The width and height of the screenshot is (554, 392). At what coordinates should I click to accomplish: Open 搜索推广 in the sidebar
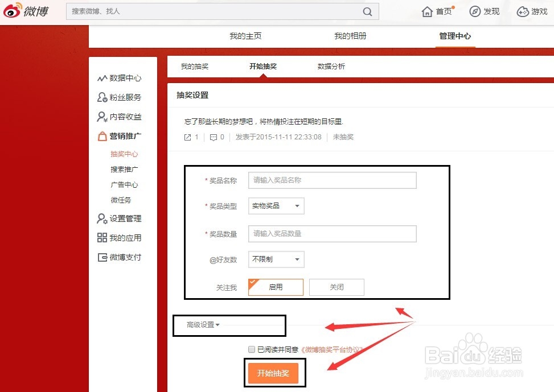click(124, 170)
